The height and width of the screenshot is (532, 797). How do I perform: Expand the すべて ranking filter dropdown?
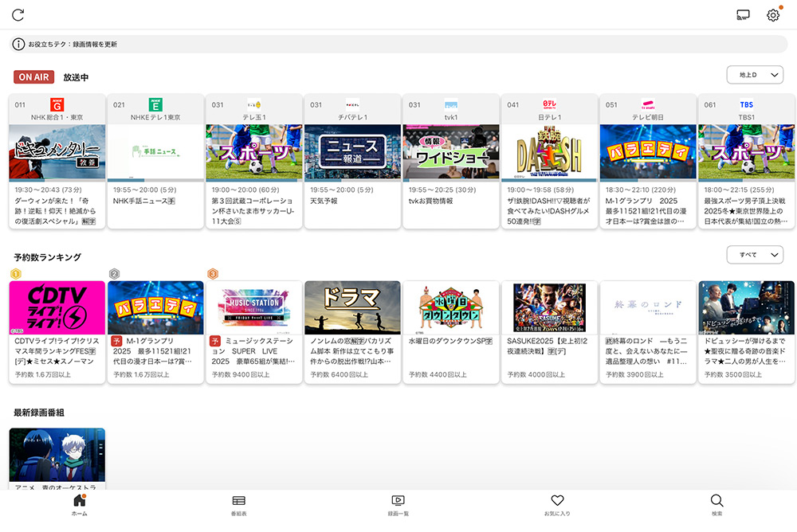pos(754,255)
